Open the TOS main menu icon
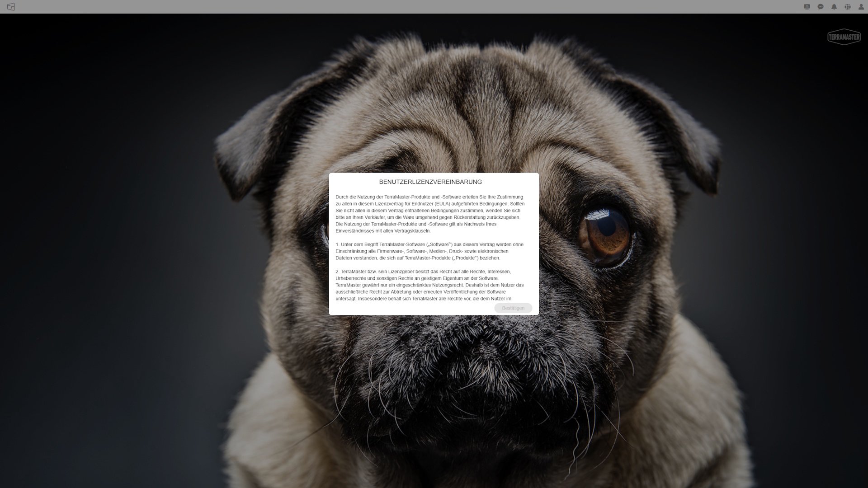The height and width of the screenshot is (488, 868). 11,7
